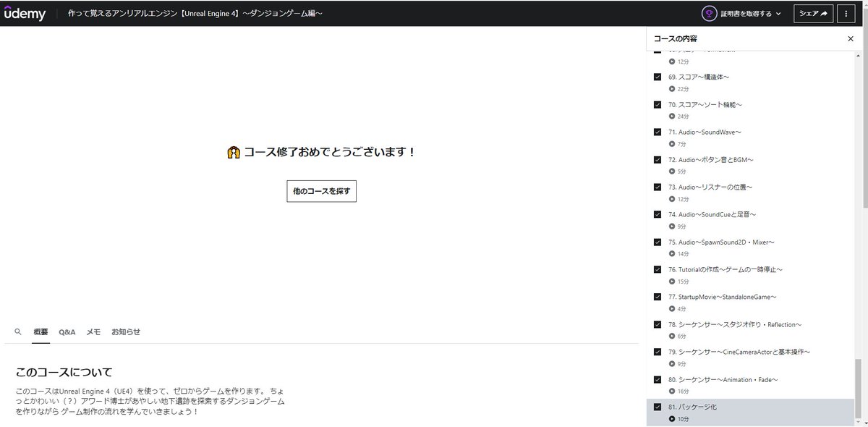This screenshot has width=868, height=427.
Task: Toggle checkbox for 76. Tutorialの作成
Action: click(x=658, y=269)
